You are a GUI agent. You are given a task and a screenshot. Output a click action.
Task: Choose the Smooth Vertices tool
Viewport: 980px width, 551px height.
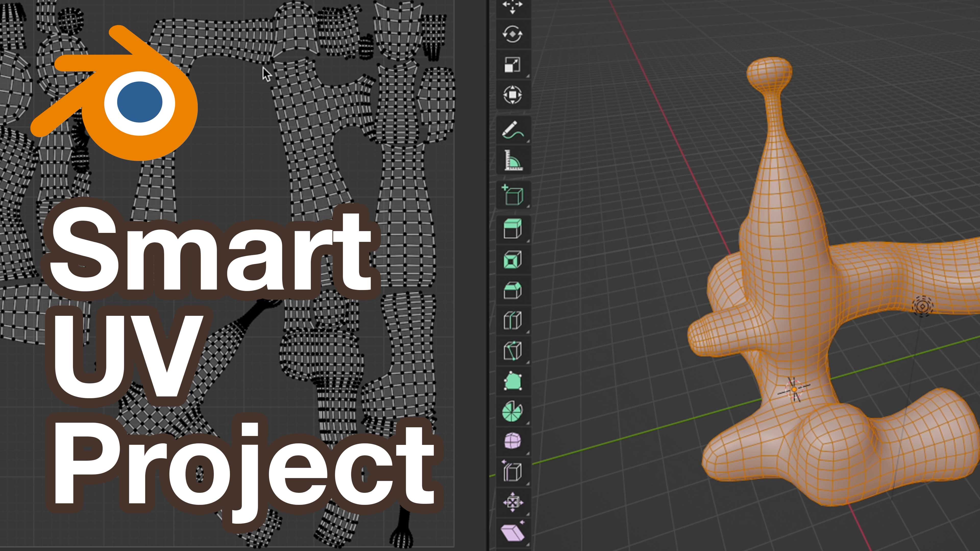(513, 441)
